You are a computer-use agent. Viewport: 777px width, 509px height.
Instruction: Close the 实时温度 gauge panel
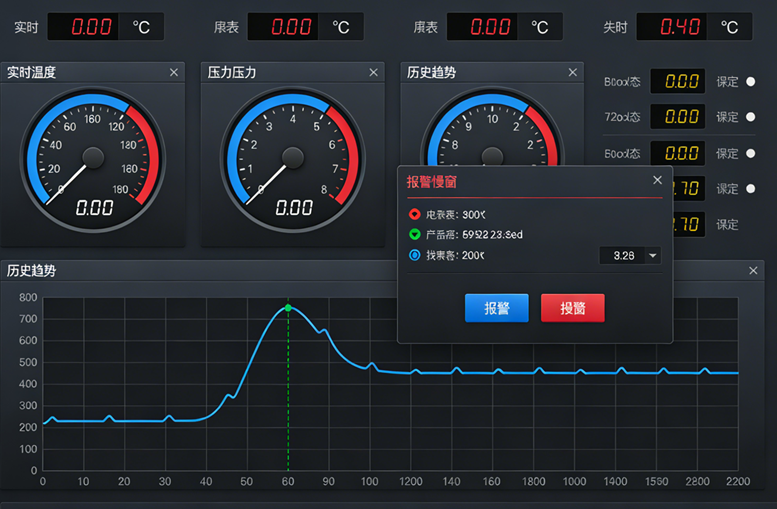point(174,72)
